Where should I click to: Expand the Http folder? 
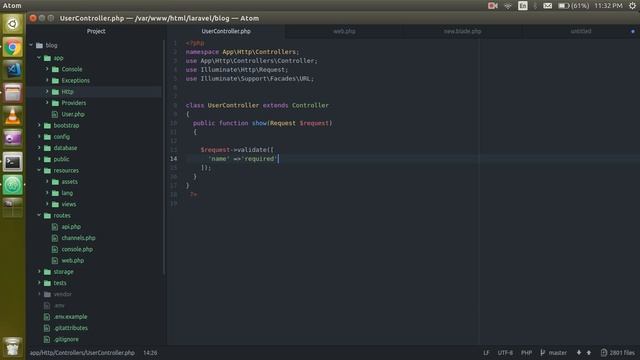click(x=47, y=91)
